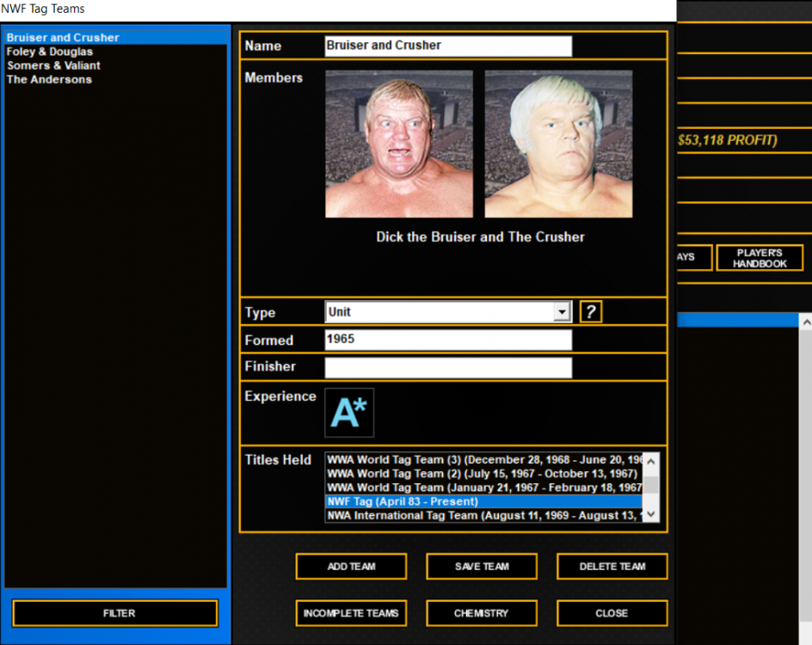Screen dimensions: 812x645
Task: Click The Crusher's portrait photo
Action: coord(558,144)
